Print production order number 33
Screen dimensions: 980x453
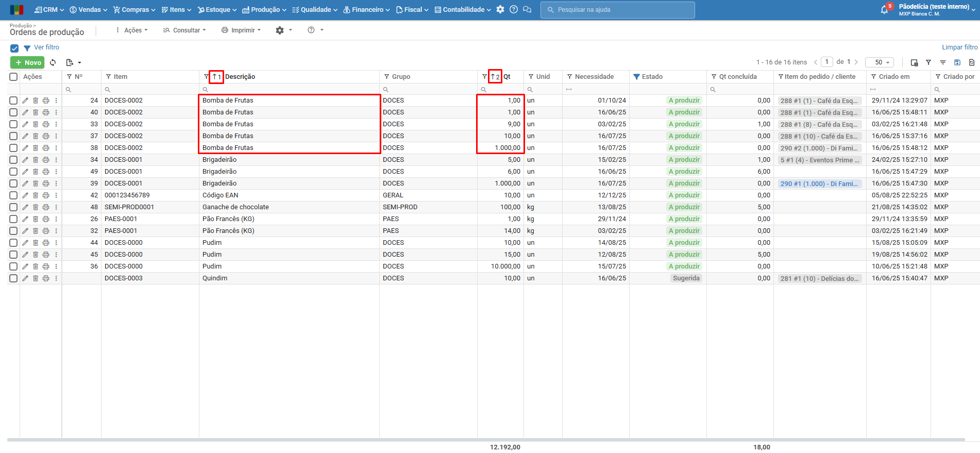click(x=46, y=124)
